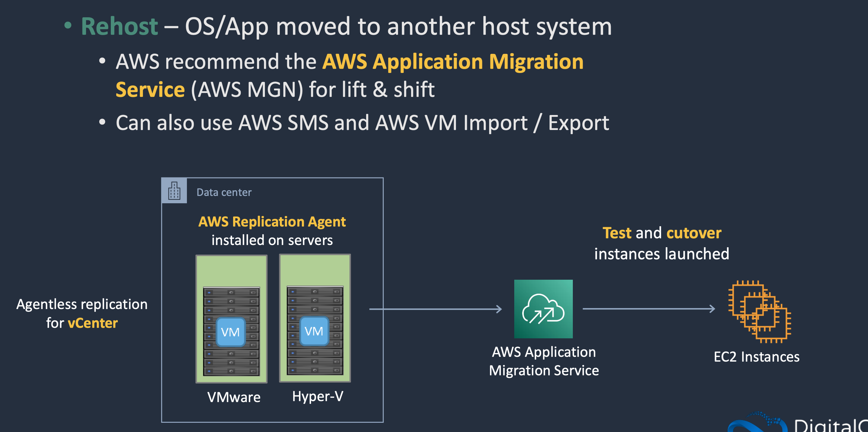Image resolution: width=868 pixels, height=432 pixels.
Task: Click the 'Rehost' heading word
Action: click(x=119, y=26)
